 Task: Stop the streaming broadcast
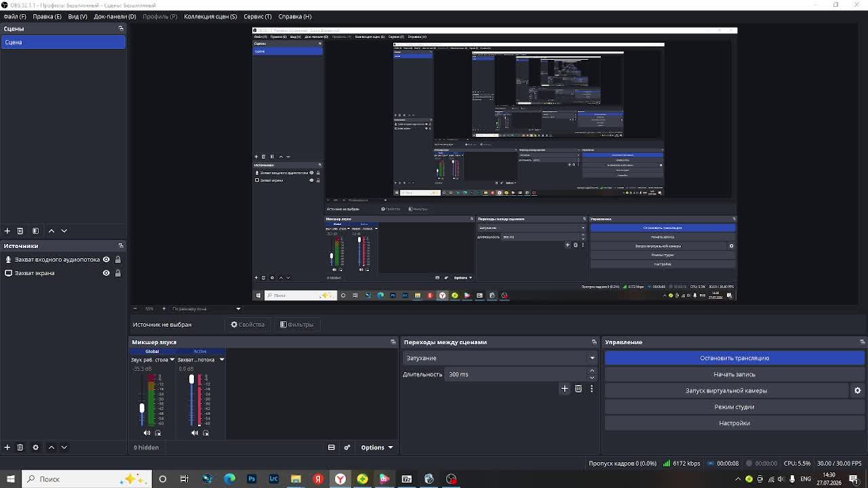click(x=734, y=358)
